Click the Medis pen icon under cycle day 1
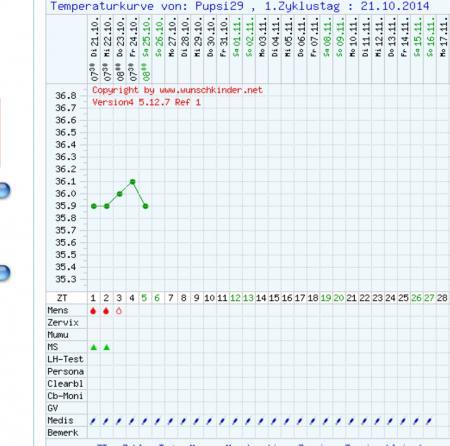 (93, 421)
